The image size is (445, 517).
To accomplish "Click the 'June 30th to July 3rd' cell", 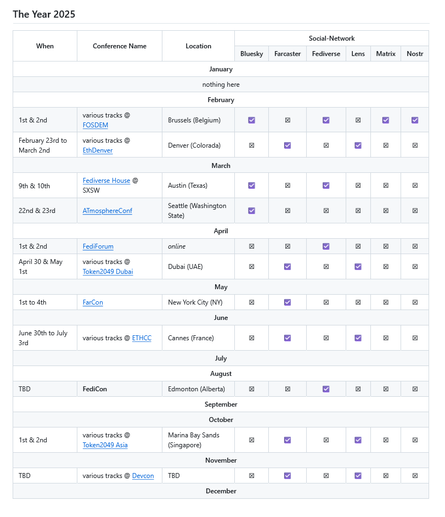I will 45,338.
